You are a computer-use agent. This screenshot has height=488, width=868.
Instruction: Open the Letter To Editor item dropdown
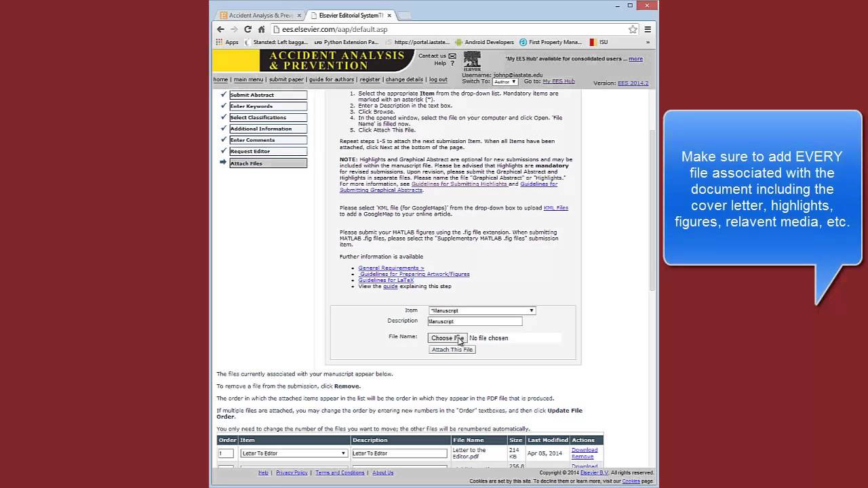point(294,453)
